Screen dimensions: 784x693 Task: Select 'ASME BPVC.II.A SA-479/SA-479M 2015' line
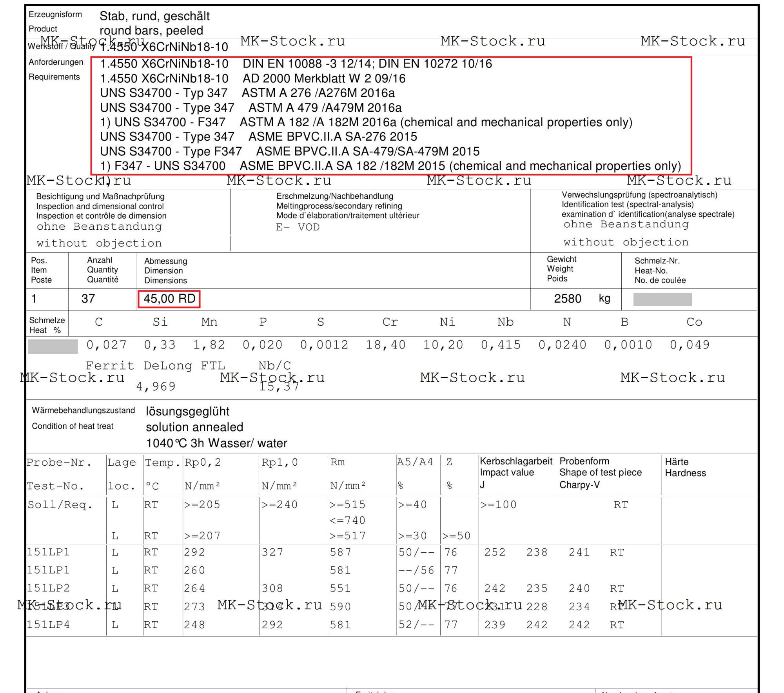coord(368,151)
